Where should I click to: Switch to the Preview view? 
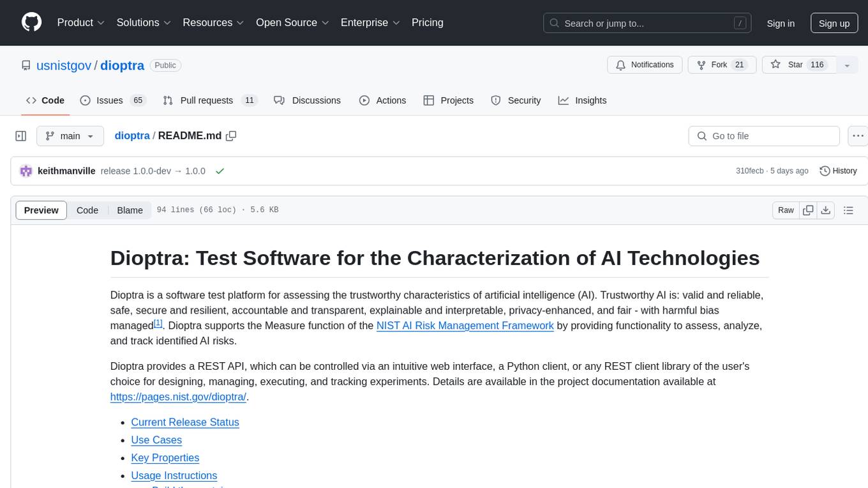pyautogui.click(x=41, y=210)
